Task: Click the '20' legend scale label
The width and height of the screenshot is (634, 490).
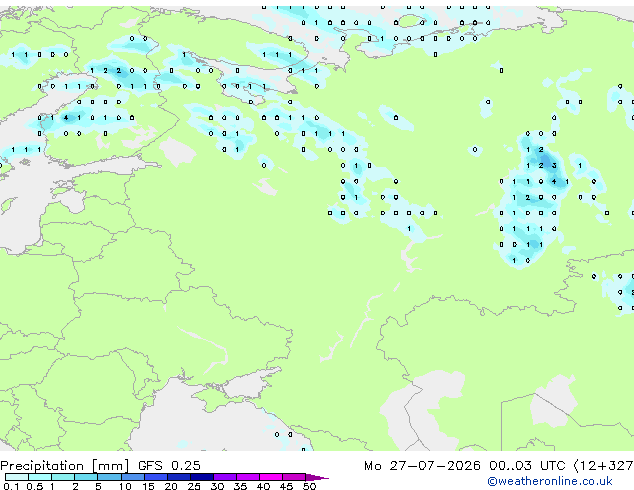Action: pos(171,486)
